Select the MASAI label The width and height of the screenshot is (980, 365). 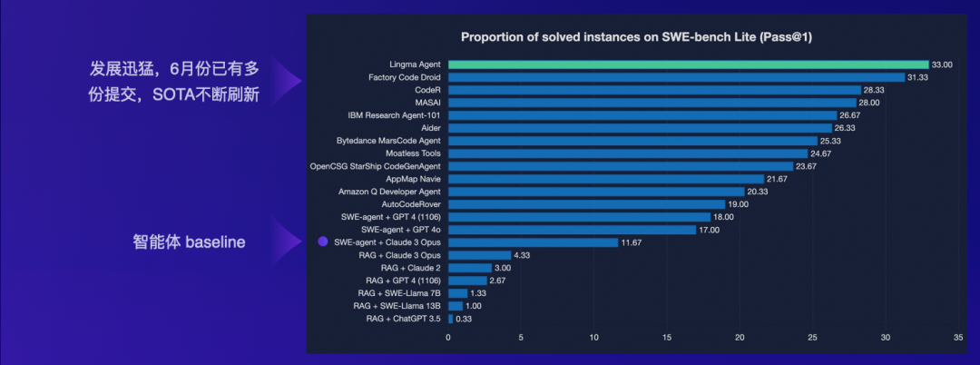(x=426, y=103)
